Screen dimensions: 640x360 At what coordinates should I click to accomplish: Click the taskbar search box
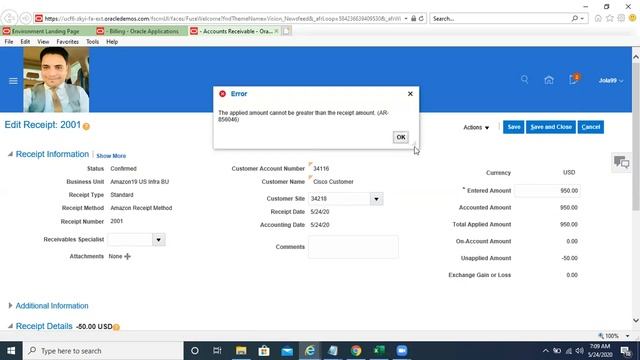(x=103, y=351)
